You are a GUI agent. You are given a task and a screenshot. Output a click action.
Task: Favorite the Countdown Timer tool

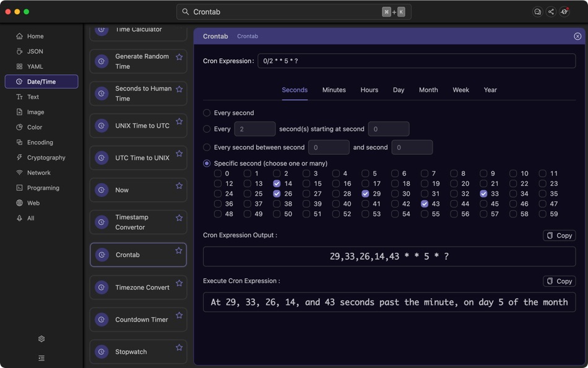(x=179, y=315)
